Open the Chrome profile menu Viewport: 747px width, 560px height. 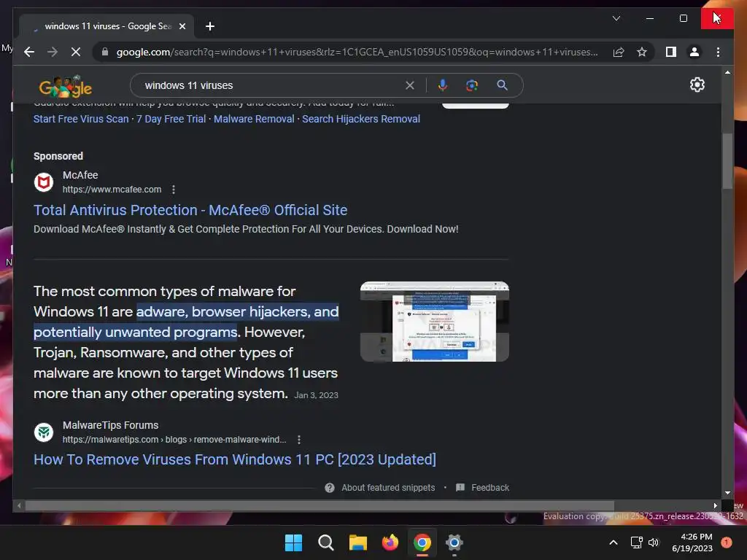pos(694,52)
